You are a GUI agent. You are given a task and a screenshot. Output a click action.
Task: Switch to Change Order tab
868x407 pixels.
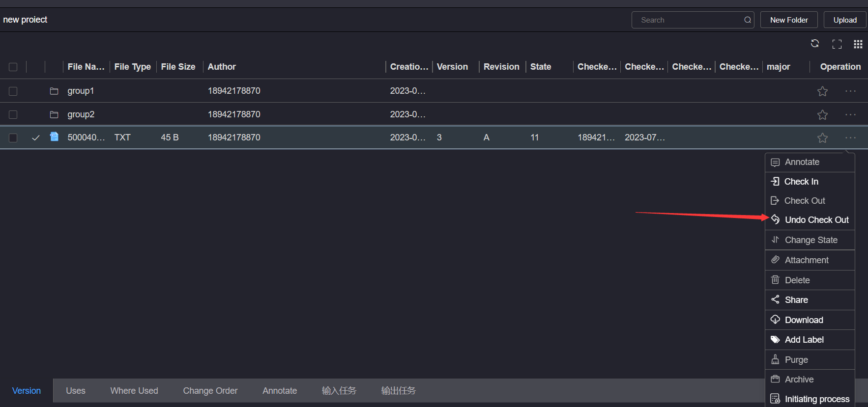(210, 391)
